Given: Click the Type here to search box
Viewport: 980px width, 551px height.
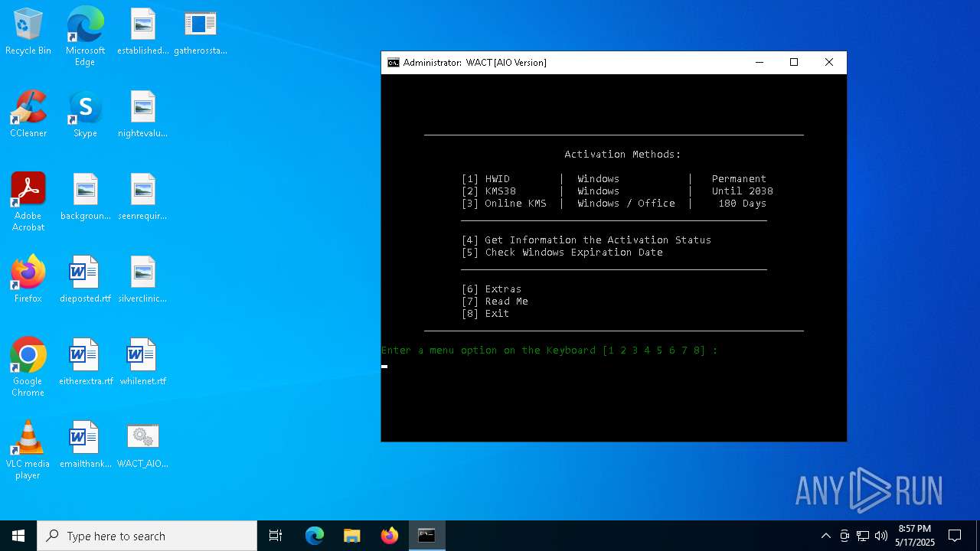Looking at the screenshot, I should coord(147,536).
